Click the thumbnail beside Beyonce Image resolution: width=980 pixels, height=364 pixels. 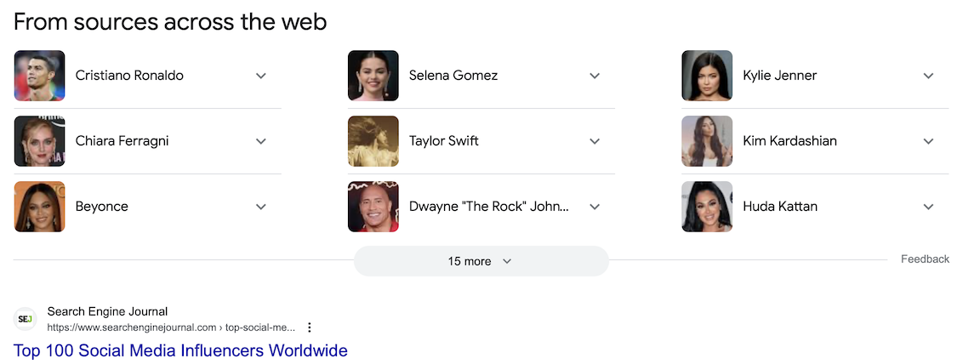pos(39,207)
